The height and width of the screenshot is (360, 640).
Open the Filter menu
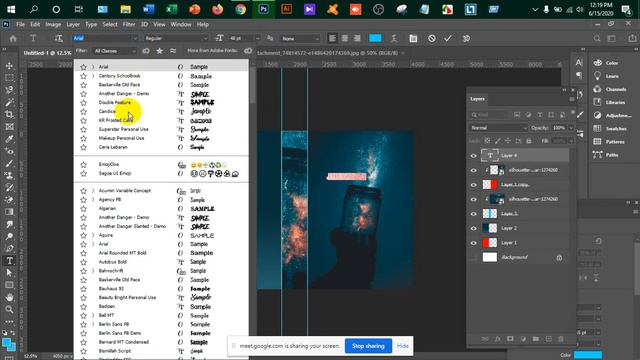(129, 24)
